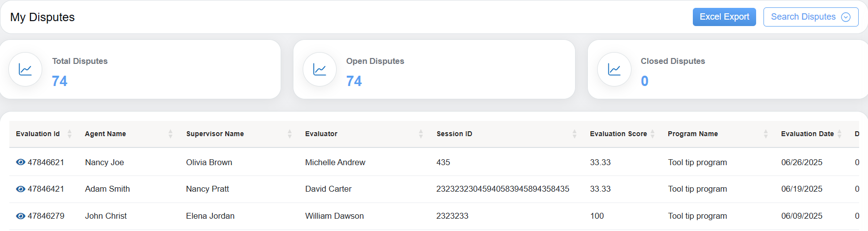Sort table by Program Name
This screenshot has width=868, height=231.
tap(765, 134)
